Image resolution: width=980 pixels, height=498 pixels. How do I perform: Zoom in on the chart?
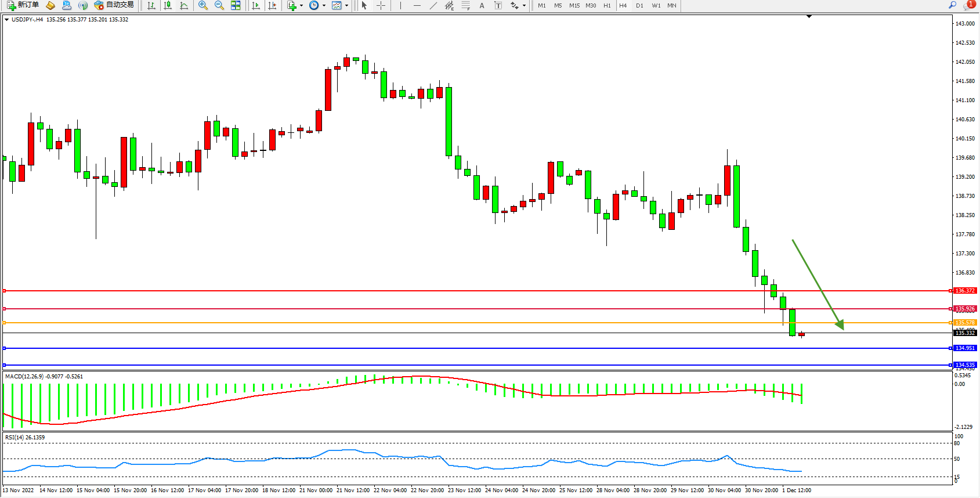click(x=202, y=5)
